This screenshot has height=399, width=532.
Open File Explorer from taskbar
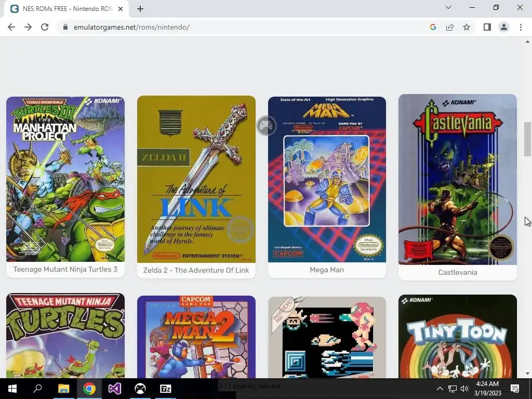pyautogui.click(x=63, y=389)
